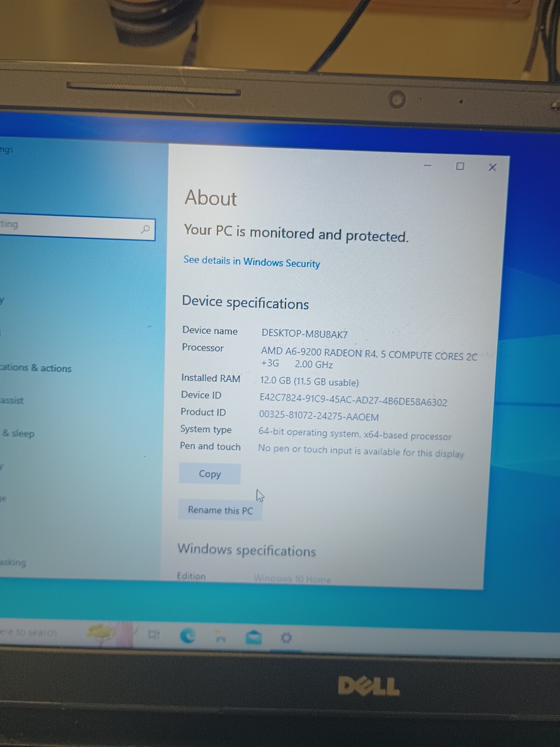The width and height of the screenshot is (560, 747).
Task: Maximize the Settings window
Action: [x=460, y=166]
